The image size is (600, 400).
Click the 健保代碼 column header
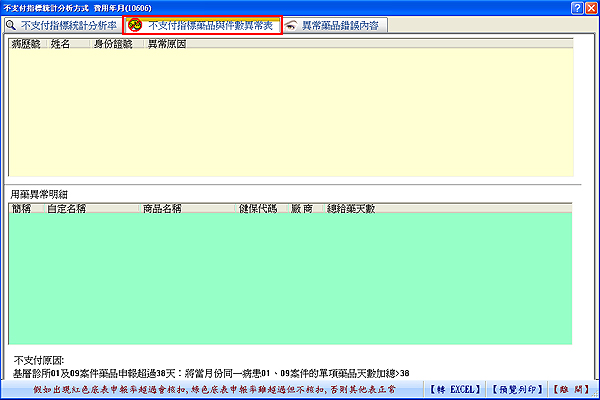point(256,208)
